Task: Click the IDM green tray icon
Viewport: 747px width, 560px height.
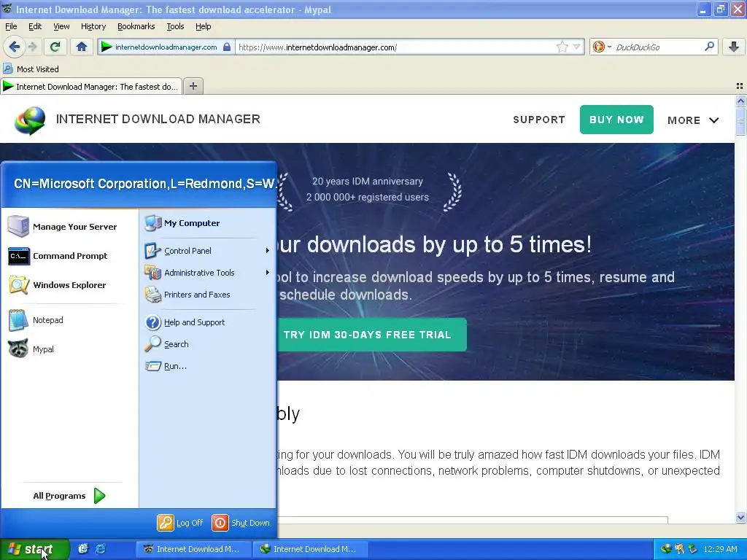Action: pos(666,549)
